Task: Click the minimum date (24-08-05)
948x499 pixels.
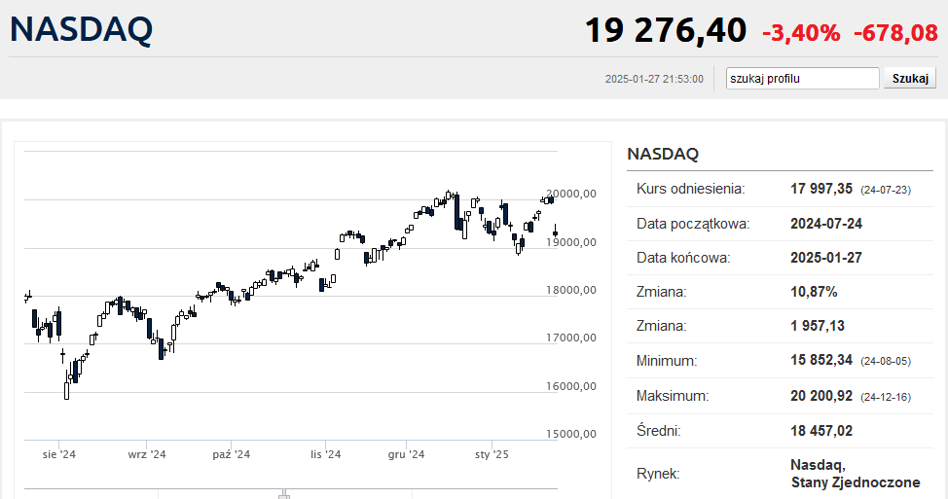Action: click(x=886, y=362)
